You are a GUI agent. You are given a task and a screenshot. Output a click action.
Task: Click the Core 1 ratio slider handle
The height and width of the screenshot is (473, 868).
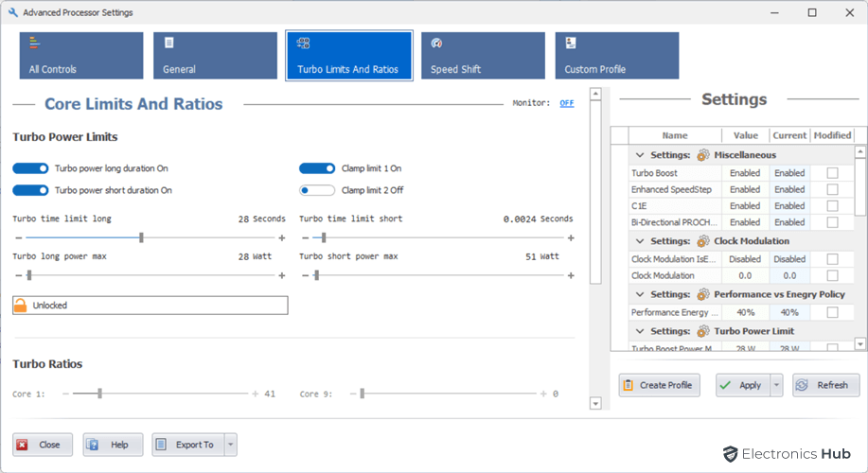[99, 394]
